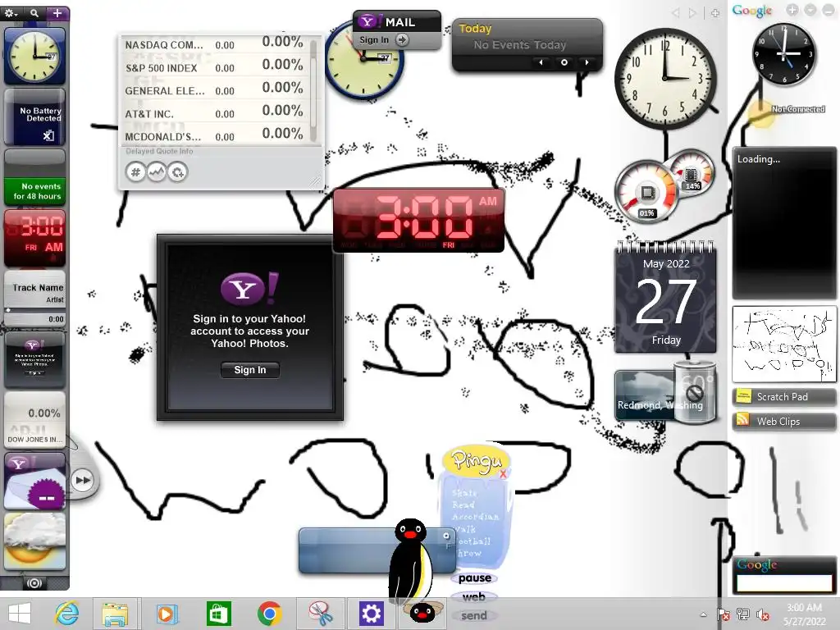Image resolution: width=840 pixels, height=630 pixels.
Task: Click the weather cloud-and-sun dock widget
Action: (34, 541)
